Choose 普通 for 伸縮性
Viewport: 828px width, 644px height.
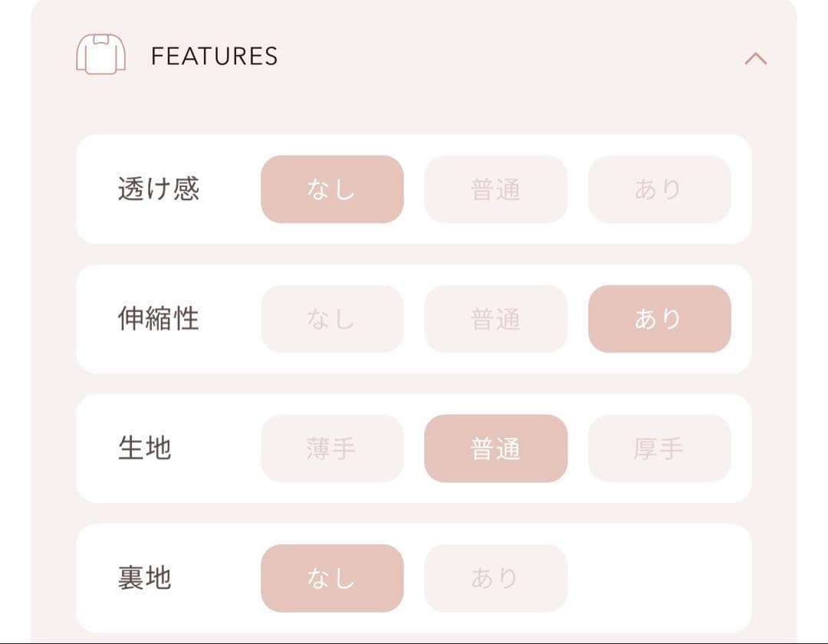pyautogui.click(x=496, y=319)
